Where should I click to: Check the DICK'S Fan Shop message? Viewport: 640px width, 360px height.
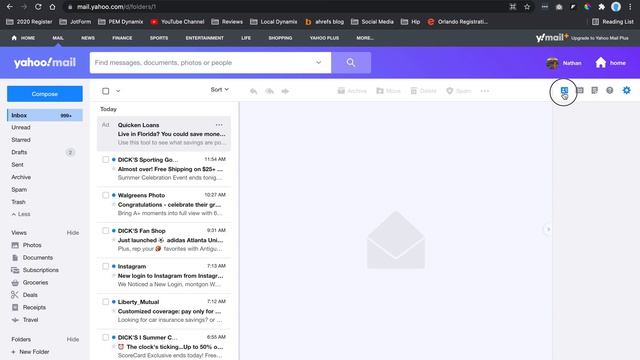106,231
